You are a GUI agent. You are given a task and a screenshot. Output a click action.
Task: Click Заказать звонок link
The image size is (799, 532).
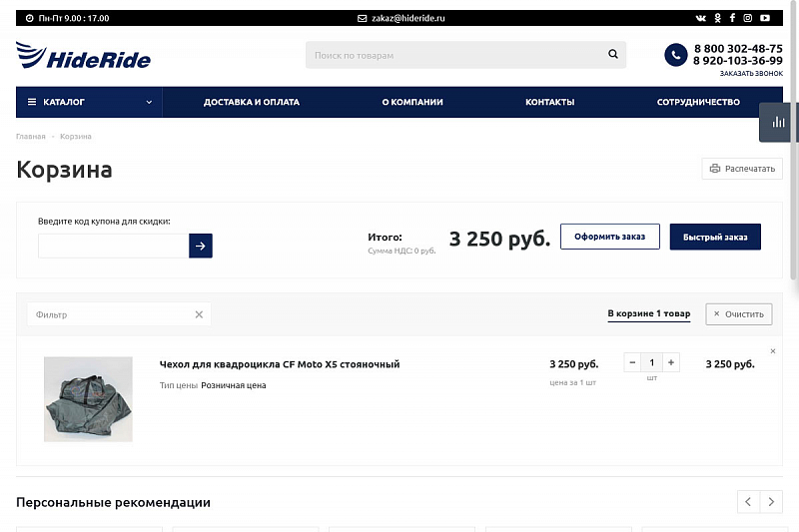(751, 73)
